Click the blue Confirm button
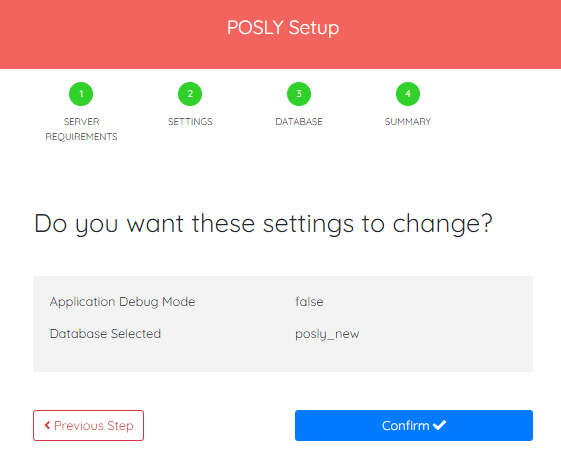 [x=414, y=425]
